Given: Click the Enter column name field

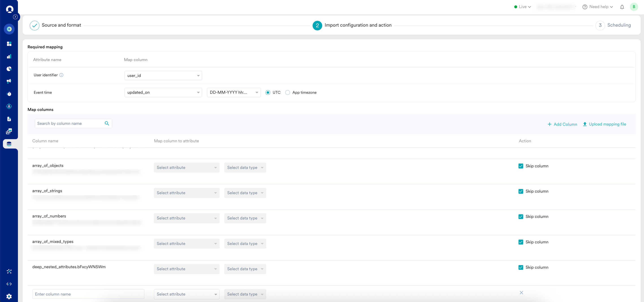Looking at the screenshot, I should (88, 294).
